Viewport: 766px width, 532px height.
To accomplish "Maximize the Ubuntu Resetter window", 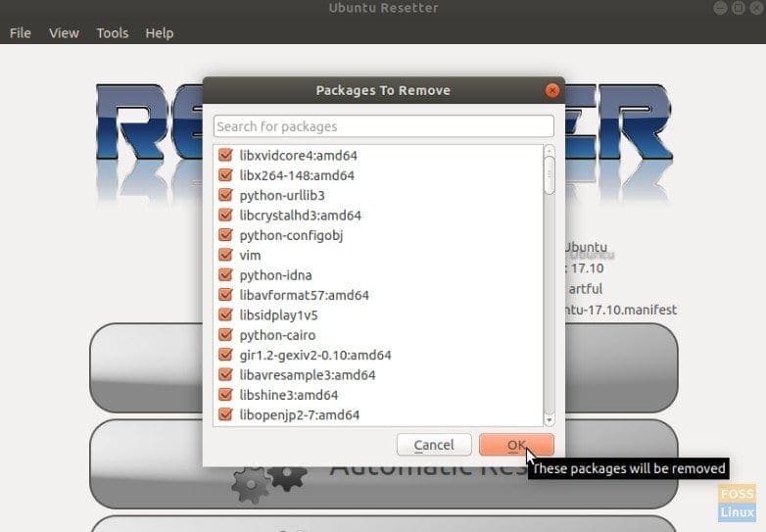I will click(x=739, y=8).
